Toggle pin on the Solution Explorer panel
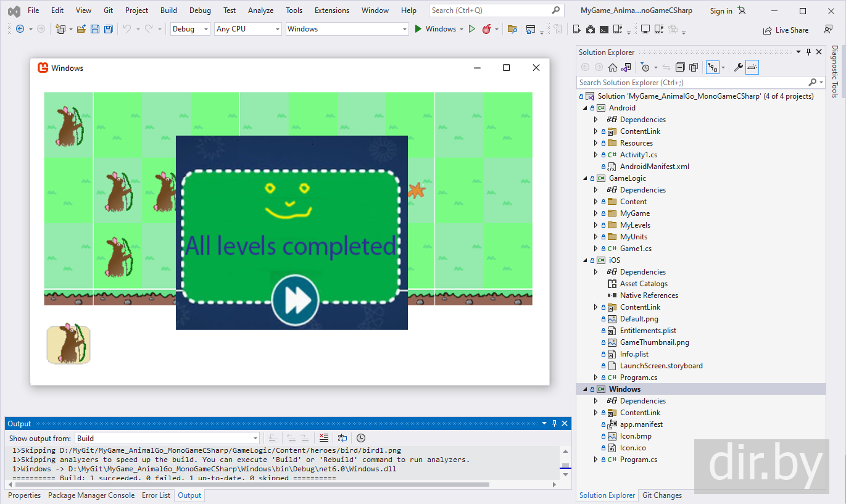 coord(809,52)
